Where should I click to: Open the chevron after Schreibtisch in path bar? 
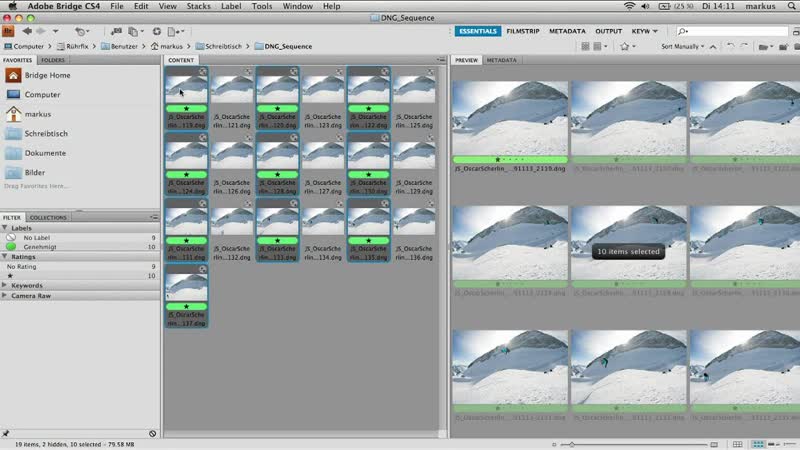coord(248,46)
